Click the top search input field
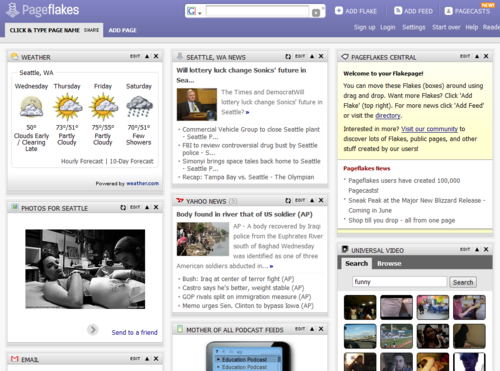This screenshot has height=371, width=500. click(x=257, y=11)
